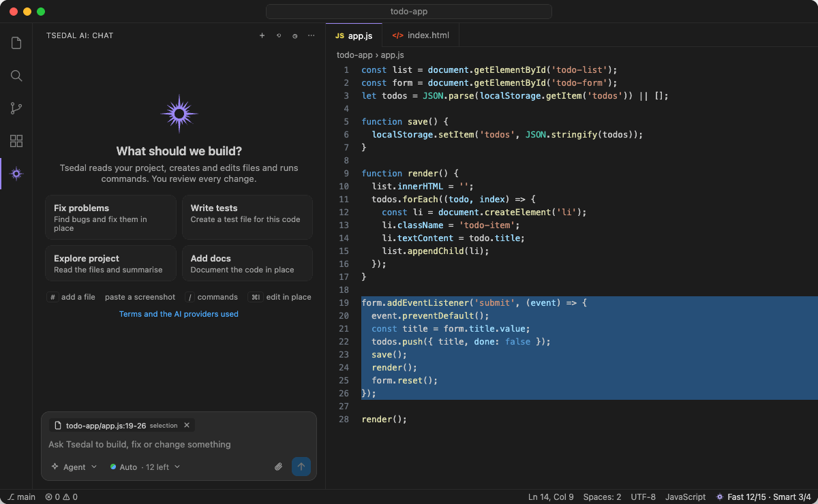Image resolution: width=818 pixels, height=504 pixels.
Task: Send the message with the arrow button
Action: 301,467
